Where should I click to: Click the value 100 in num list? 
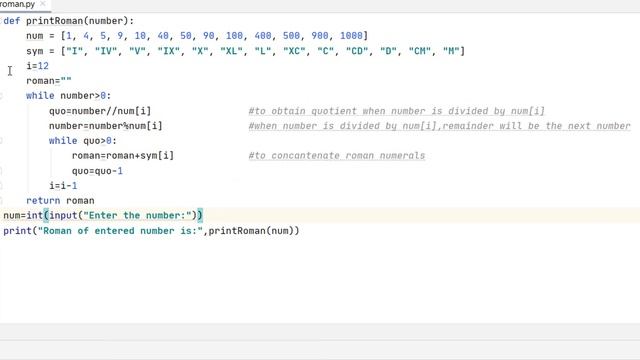click(x=234, y=36)
